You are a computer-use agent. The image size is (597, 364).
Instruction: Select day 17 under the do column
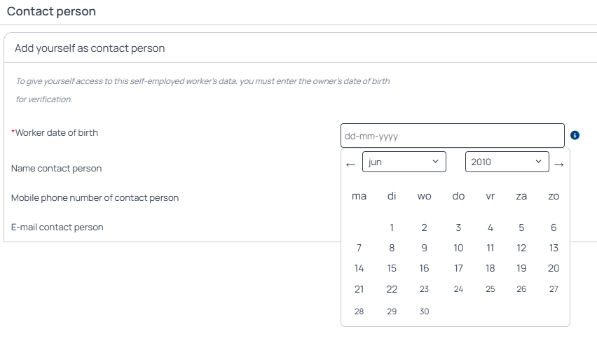pyautogui.click(x=458, y=268)
